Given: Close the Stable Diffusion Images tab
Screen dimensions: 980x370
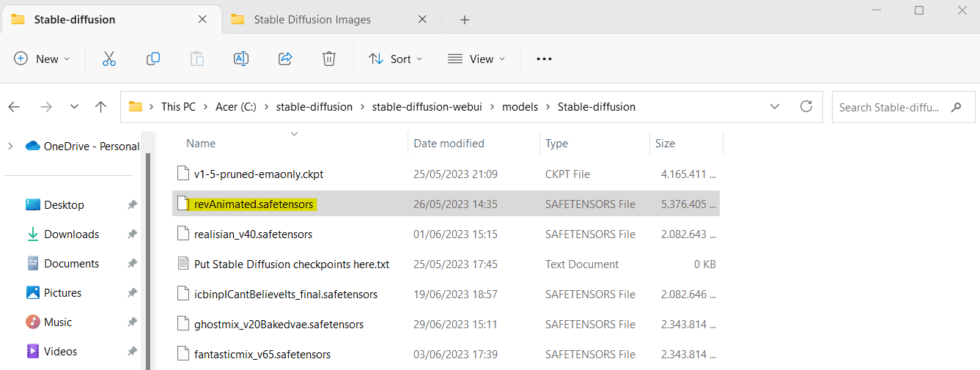Looking at the screenshot, I should click(x=422, y=20).
